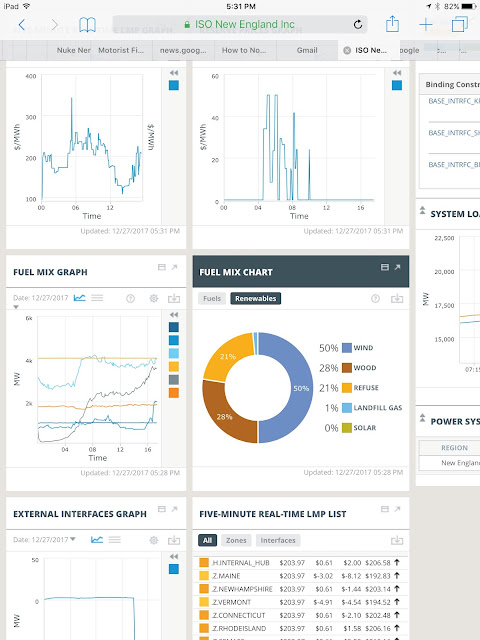The image size is (480, 640).
Task: Toggle blue series in the LMP graph legend
Action: coord(174,85)
